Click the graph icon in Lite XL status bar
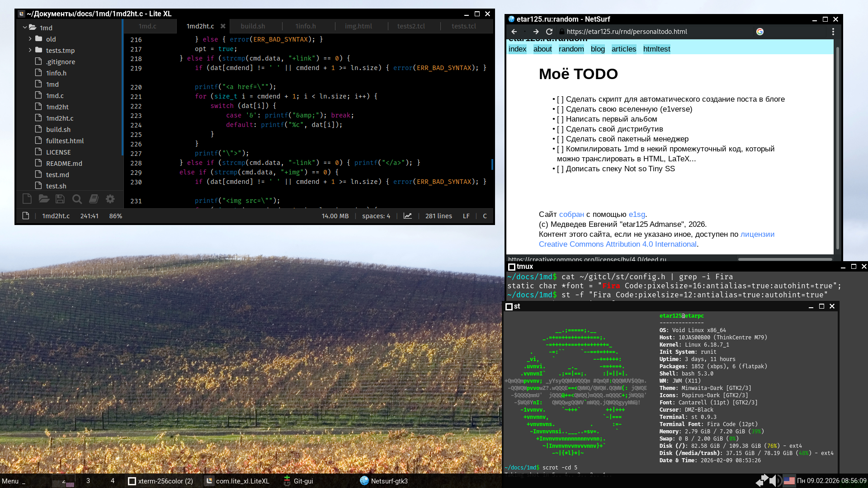Screen dimensions: 868x488 [x=407, y=216]
